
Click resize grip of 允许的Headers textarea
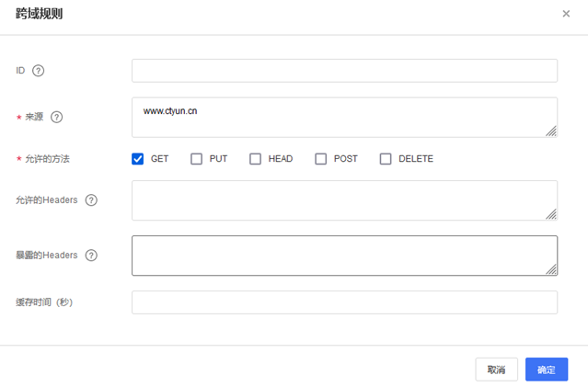point(551,214)
